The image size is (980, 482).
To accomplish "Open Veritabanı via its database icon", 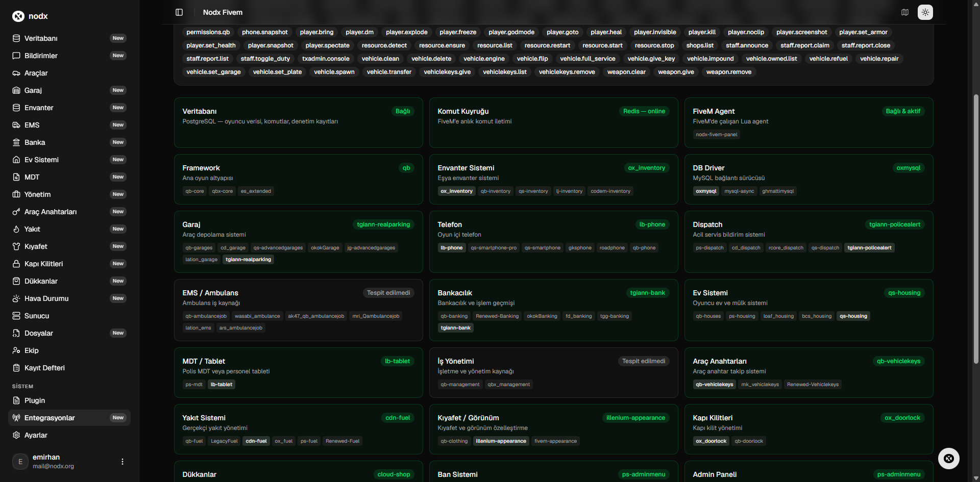I will click(x=16, y=38).
